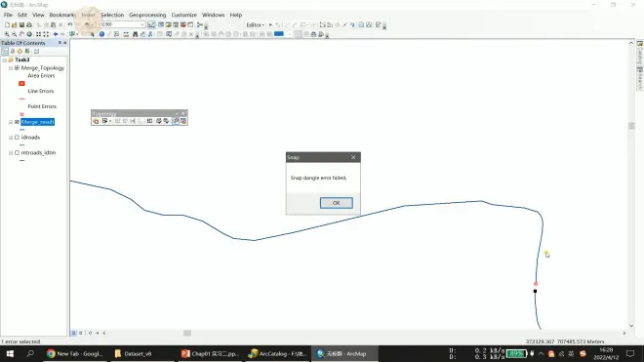This screenshot has width=644, height=362.
Task: Open the Selection menu
Action: (x=112, y=15)
